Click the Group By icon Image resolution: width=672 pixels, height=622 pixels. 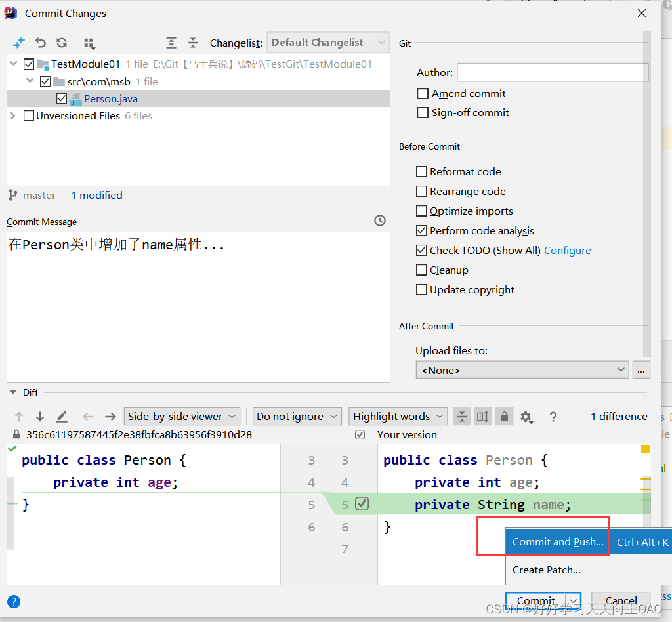pyautogui.click(x=89, y=43)
